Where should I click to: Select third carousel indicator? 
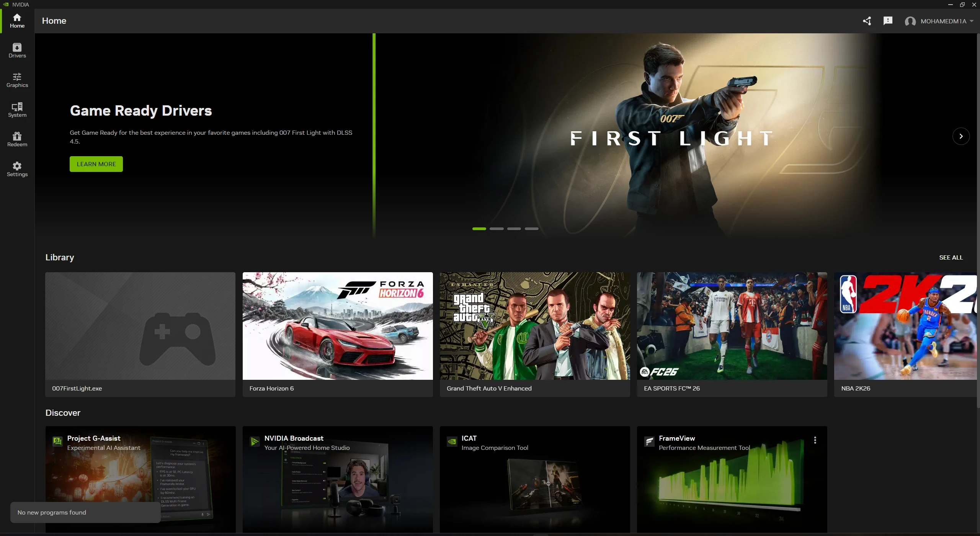coord(514,229)
